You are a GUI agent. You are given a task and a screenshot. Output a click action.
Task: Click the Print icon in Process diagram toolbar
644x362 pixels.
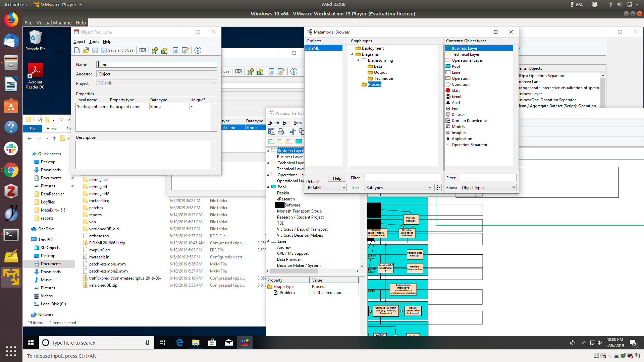[281, 132]
